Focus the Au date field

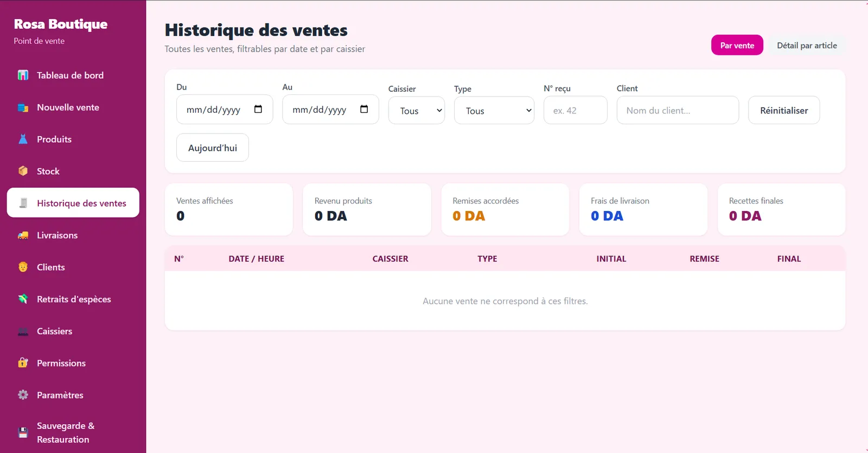tap(330, 110)
